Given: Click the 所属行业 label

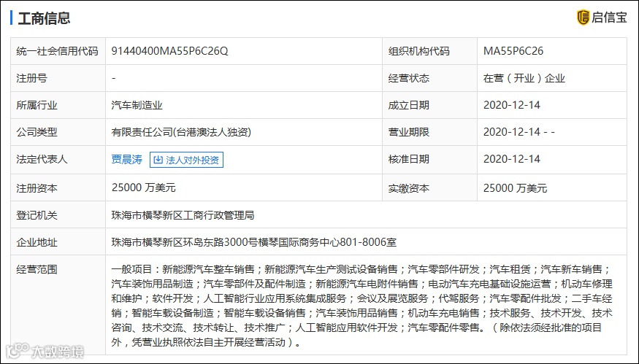Looking at the screenshot, I should point(37,105).
